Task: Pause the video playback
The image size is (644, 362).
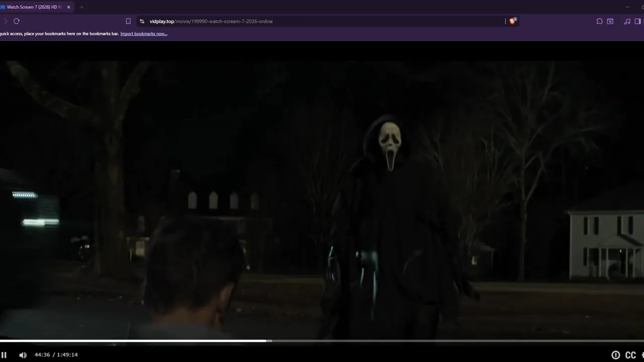Action: (4, 355)
